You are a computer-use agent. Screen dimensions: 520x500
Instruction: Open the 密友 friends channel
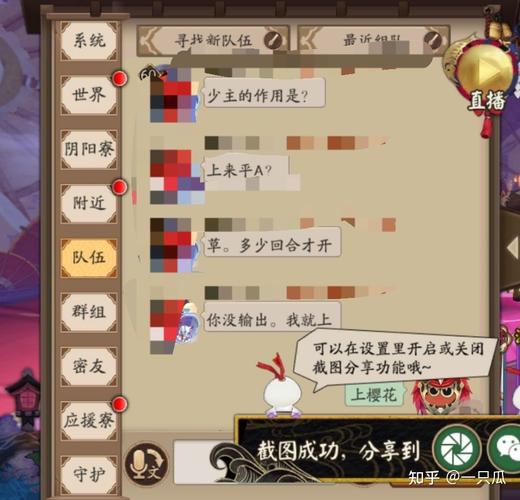[89, 366]
